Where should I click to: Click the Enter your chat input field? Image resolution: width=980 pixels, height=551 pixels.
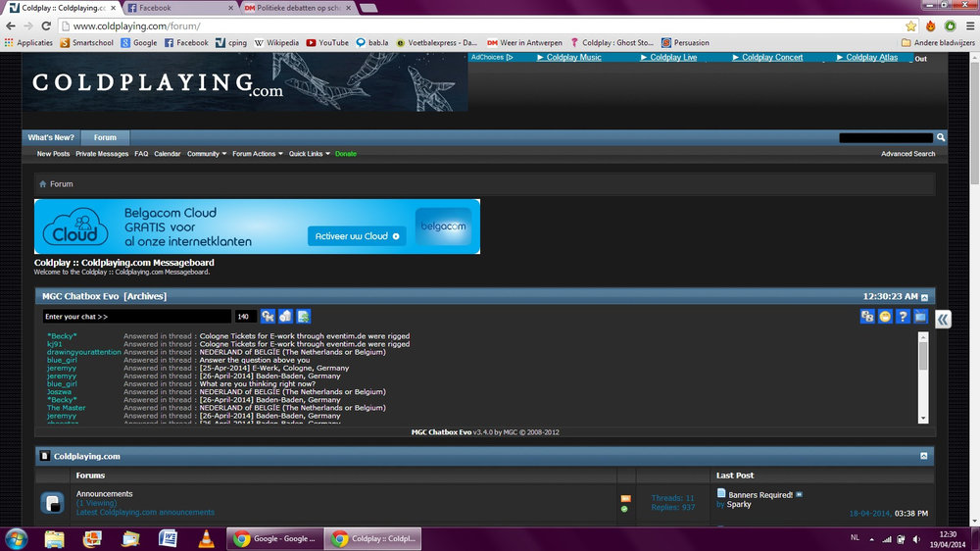(136, 317)
